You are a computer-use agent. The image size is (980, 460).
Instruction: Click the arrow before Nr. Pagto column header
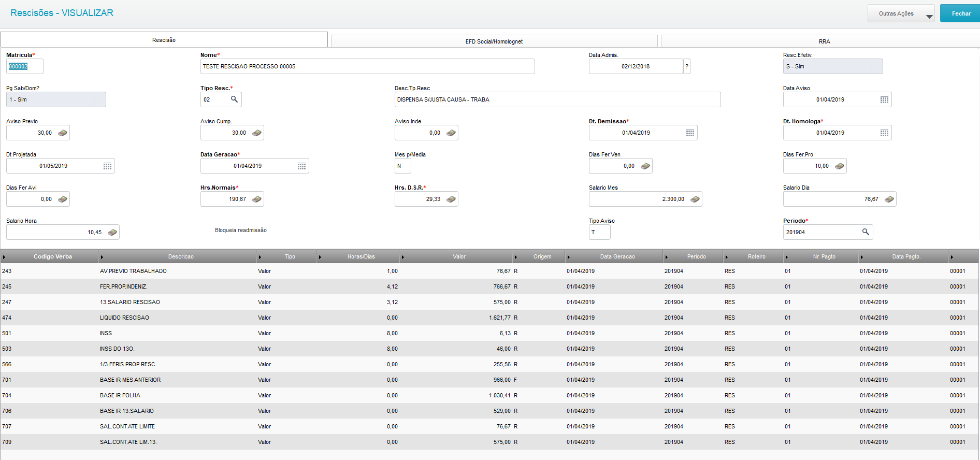tap(786, 257)
